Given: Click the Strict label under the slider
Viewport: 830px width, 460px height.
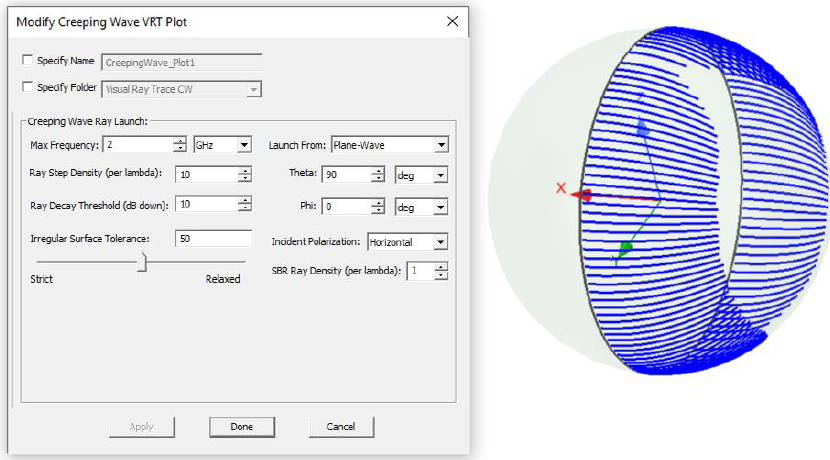Looking at the screenshot, I should point(41,279).
